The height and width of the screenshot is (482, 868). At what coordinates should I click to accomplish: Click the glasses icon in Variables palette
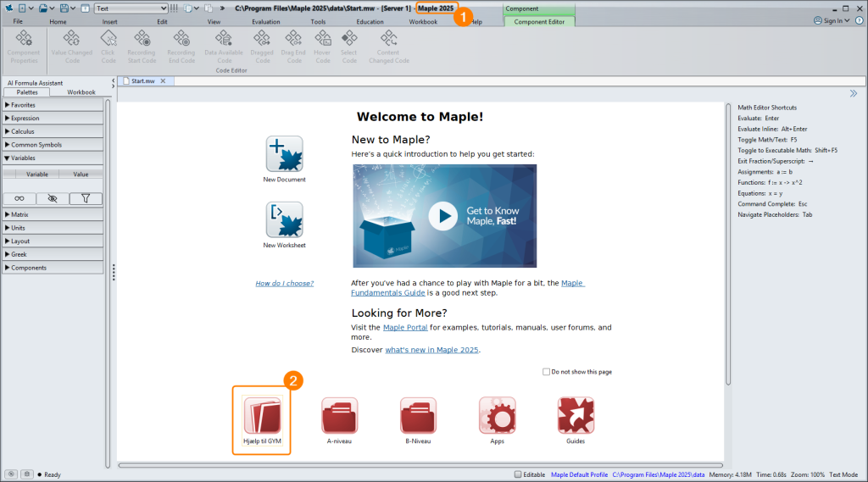(x=19, y=198)
